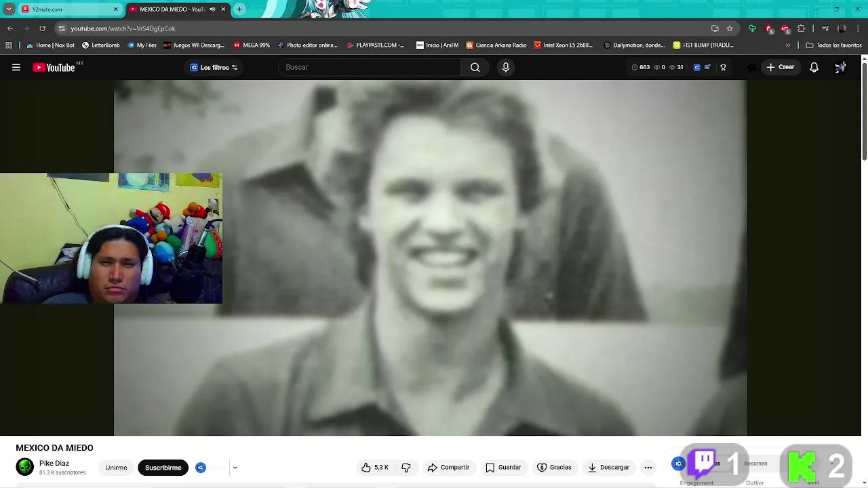
Task: Open FIST BUMP (TRADU... bookmark
Action: click(703, 45)
